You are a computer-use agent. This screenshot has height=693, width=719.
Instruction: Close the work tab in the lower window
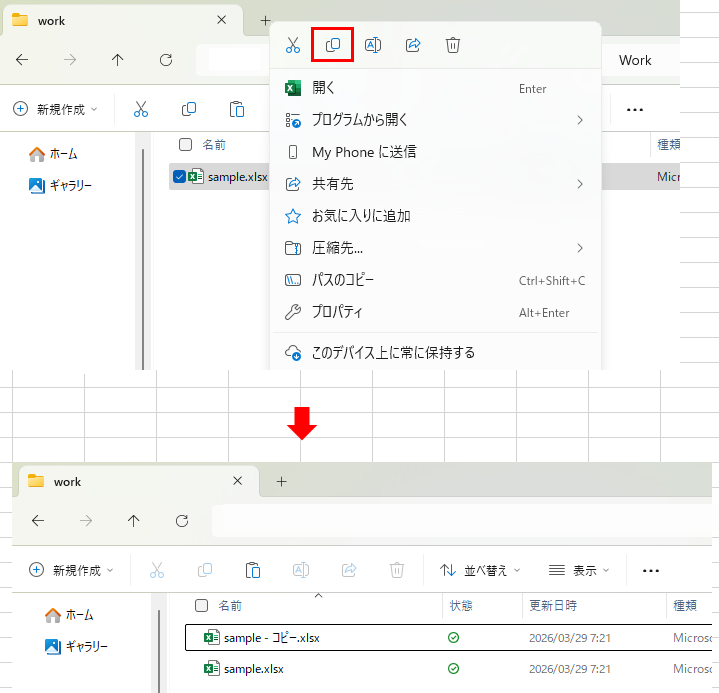(238, 481)
